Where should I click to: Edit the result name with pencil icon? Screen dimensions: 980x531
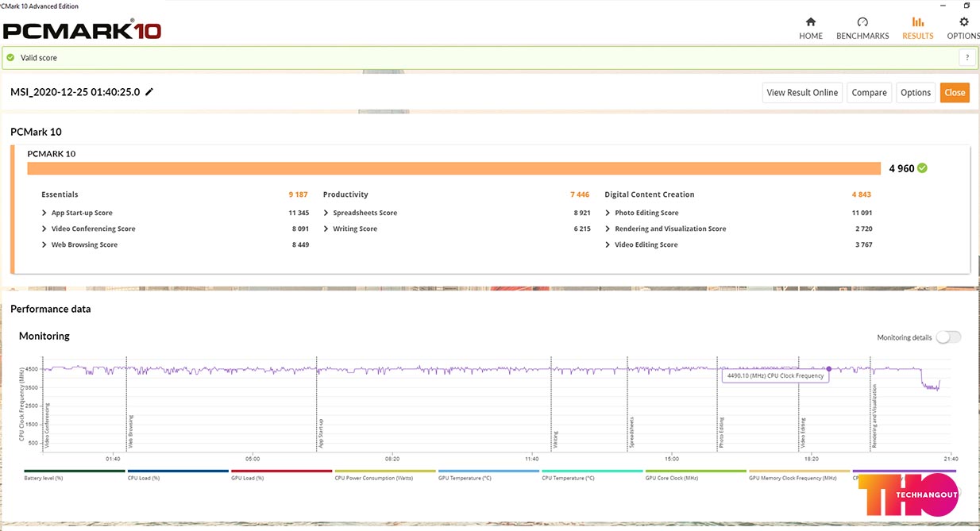click(x=149, y=91)
